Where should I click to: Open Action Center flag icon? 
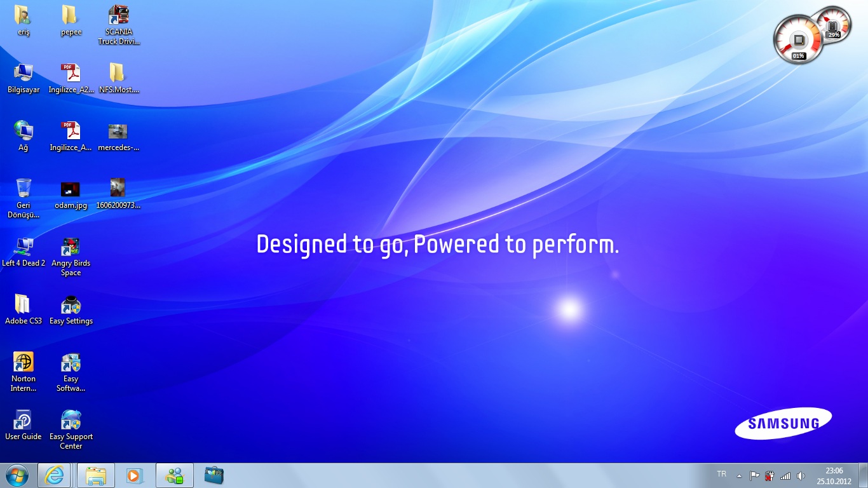click(x=754, y=475)
